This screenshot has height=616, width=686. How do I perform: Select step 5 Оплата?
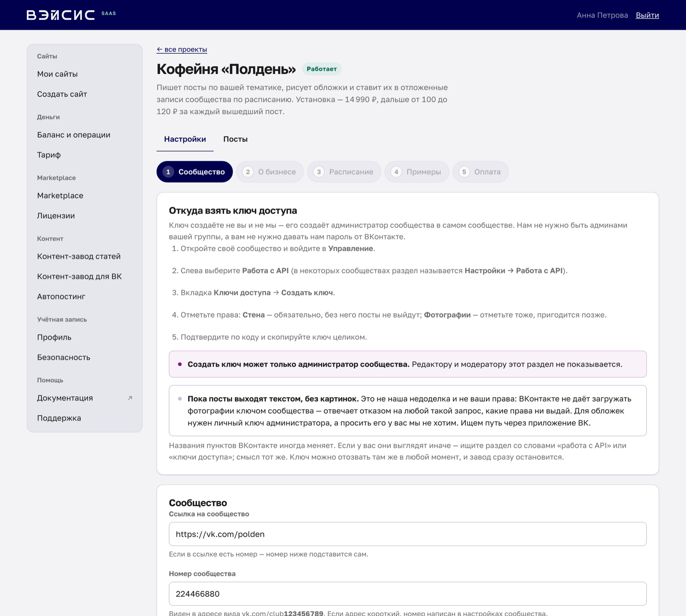coord(481,172)
